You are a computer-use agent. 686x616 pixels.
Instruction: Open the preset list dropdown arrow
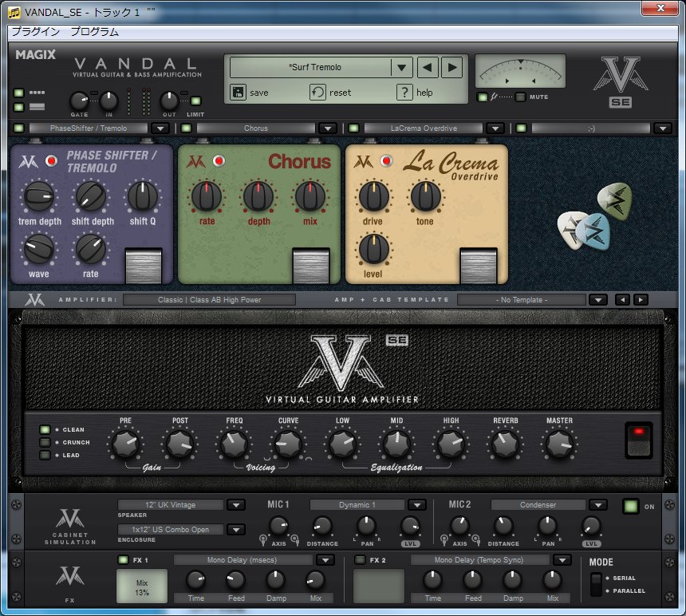[401, 67]
